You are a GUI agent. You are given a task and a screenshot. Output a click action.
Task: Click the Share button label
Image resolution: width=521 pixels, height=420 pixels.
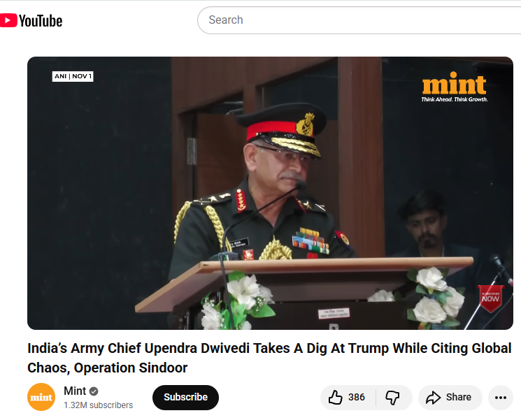pos(459,397)
